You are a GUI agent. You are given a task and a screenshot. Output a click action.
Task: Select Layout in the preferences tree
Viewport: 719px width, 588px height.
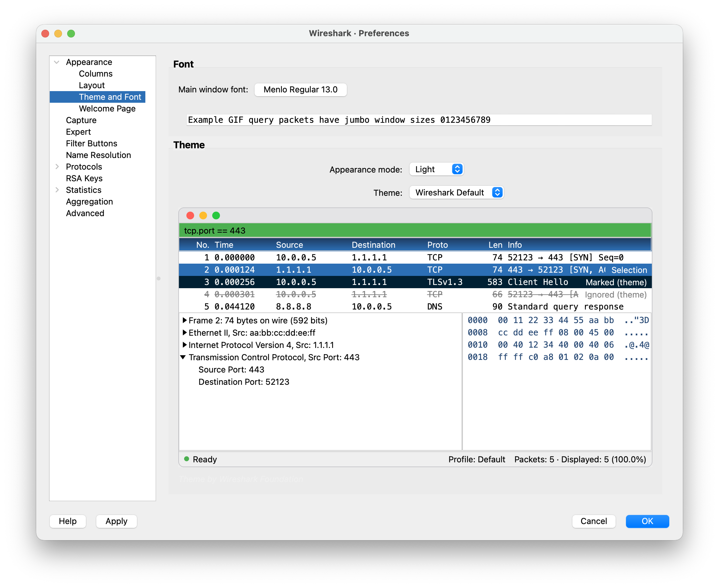(92, 85)
